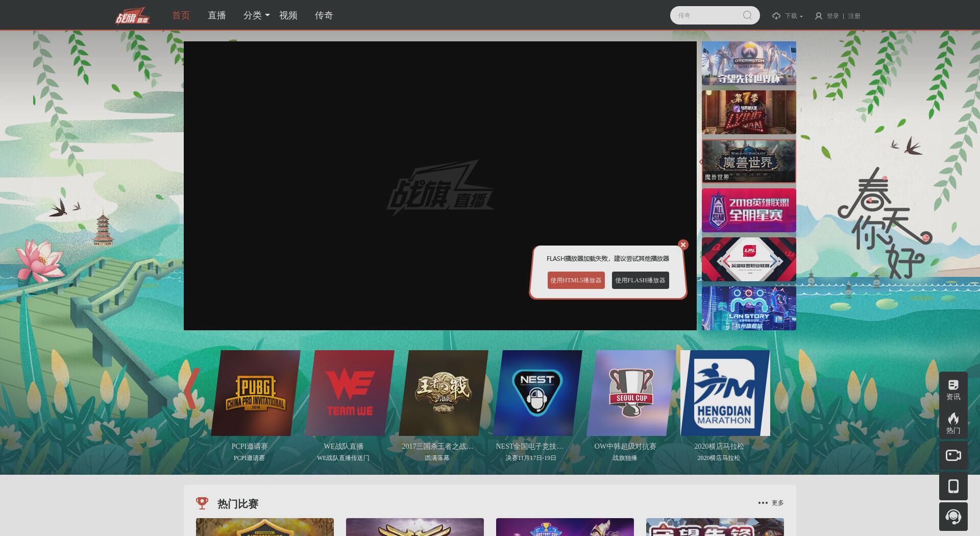Image resolution: width=980 pixels, height=536 pixels.
Task: Click the 决赛11月17日-19日 subtitle
Action: tap(531, 458)
